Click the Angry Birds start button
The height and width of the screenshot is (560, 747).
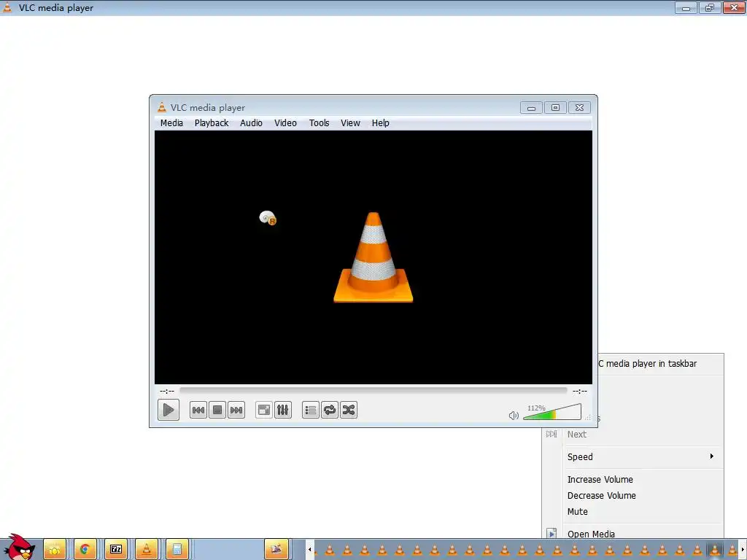(x=19, y=547)
